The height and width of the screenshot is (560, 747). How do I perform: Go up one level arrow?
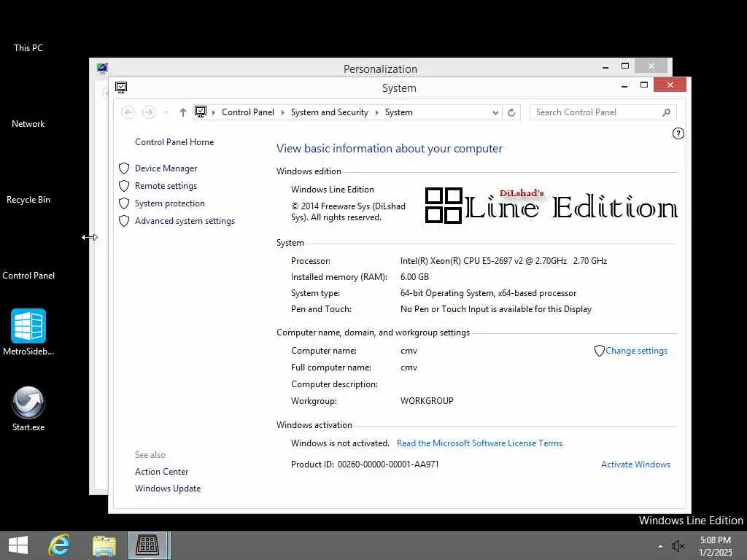pos(183,112)
